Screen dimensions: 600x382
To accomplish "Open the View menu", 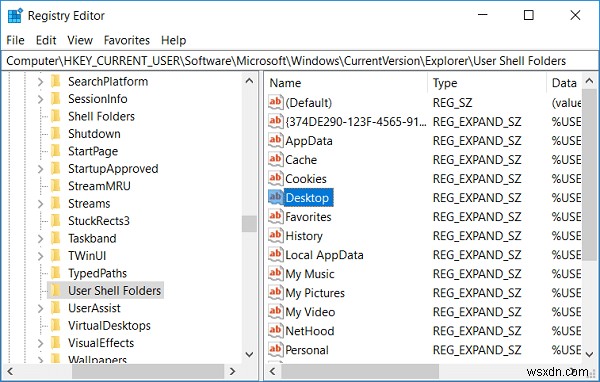I will (80, 40).
